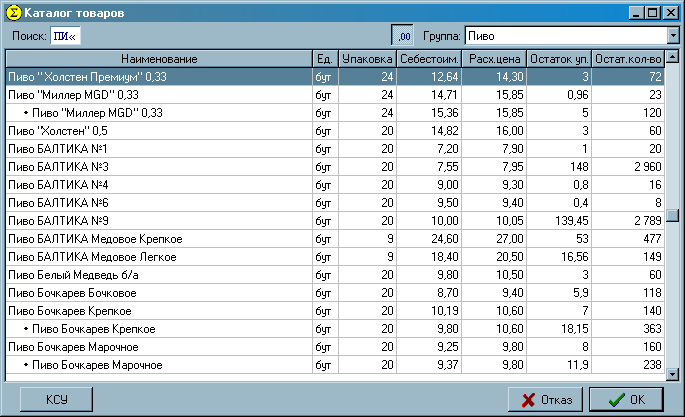Click the Поиск search input field
Viewport: 685px width, 417px height.
pos(66,36)
